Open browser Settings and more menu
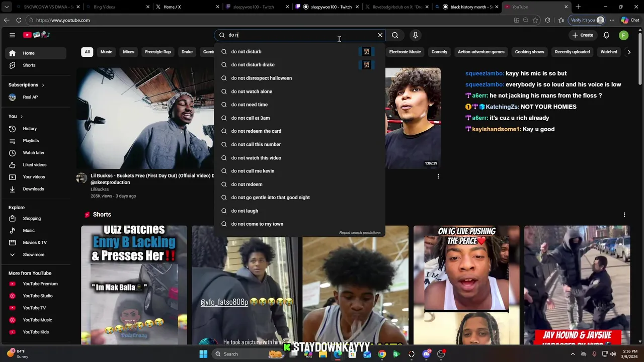The image size is (644, 362). (612, 20)
